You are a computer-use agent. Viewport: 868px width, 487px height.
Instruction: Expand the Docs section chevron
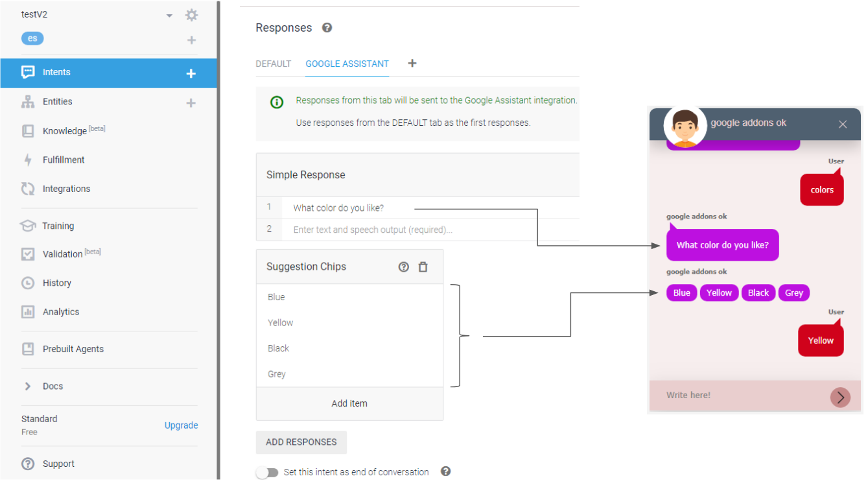point(28,386)
